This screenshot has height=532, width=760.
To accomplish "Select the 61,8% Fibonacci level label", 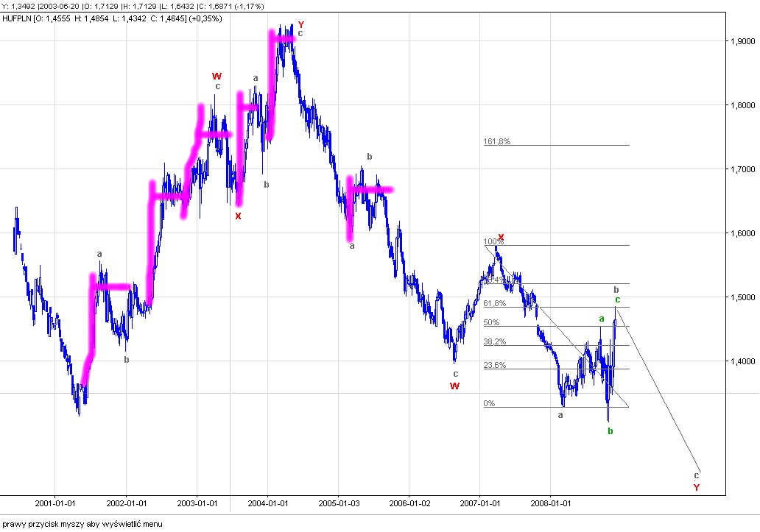I will 494,303.
